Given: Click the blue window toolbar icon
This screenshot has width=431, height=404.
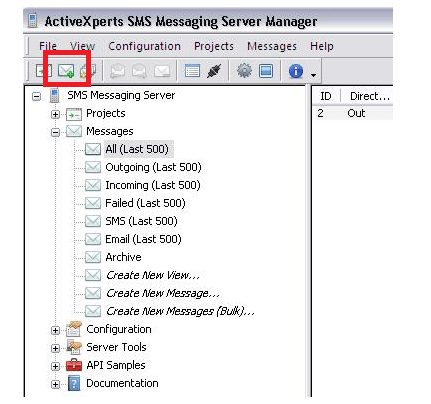Looking at the screenshot, I should (x=266, y=71).
